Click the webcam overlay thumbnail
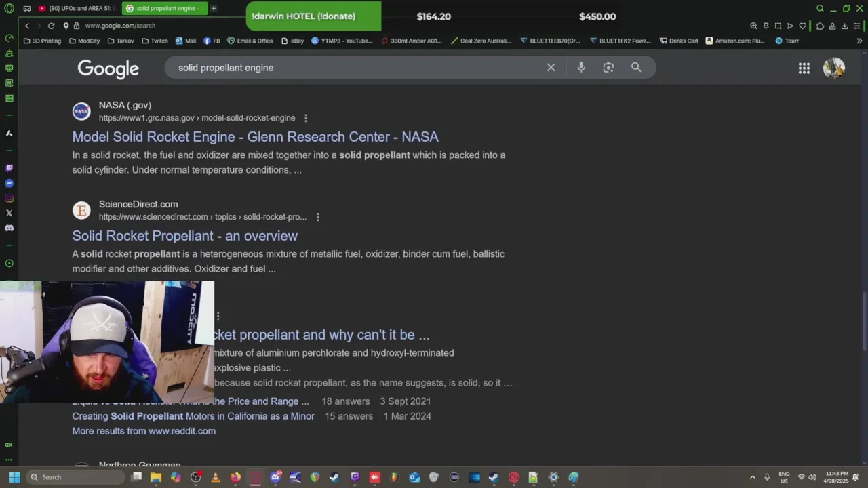 coord(107,342)
